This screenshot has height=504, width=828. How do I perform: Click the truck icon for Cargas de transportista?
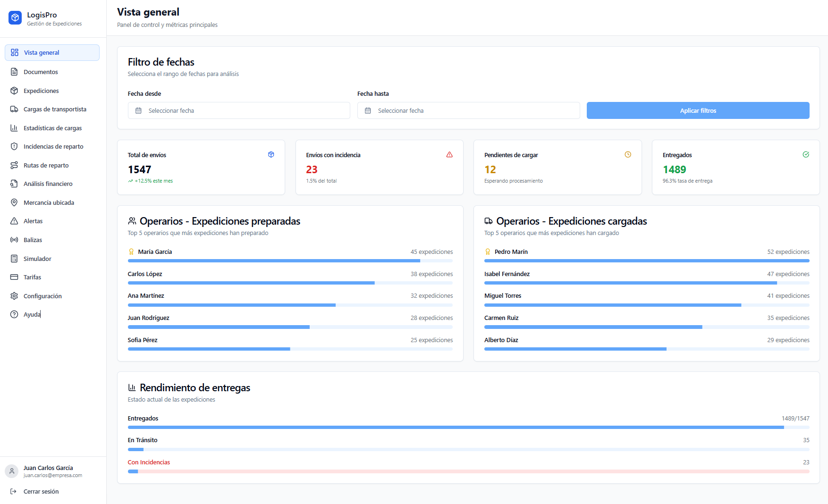coord(14,109)
